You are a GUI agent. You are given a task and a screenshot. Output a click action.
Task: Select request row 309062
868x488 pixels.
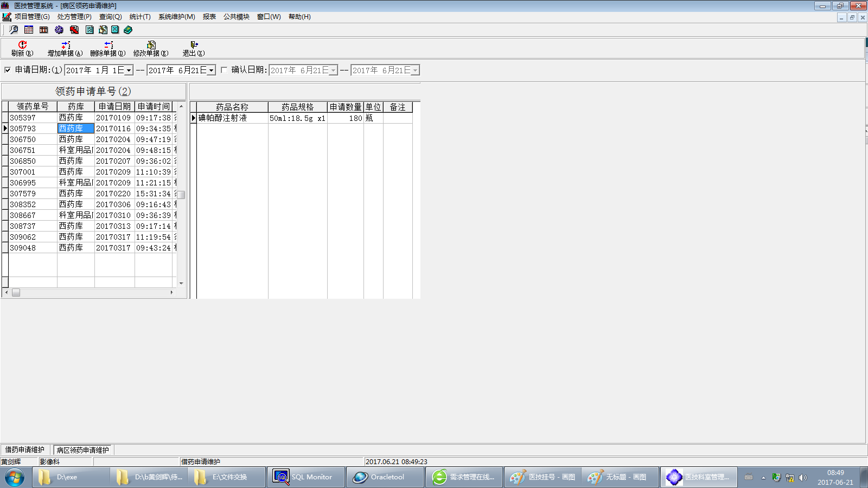90,237
